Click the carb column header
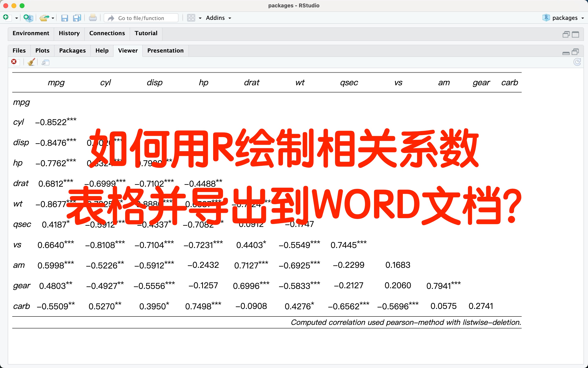 pos(510,83)
